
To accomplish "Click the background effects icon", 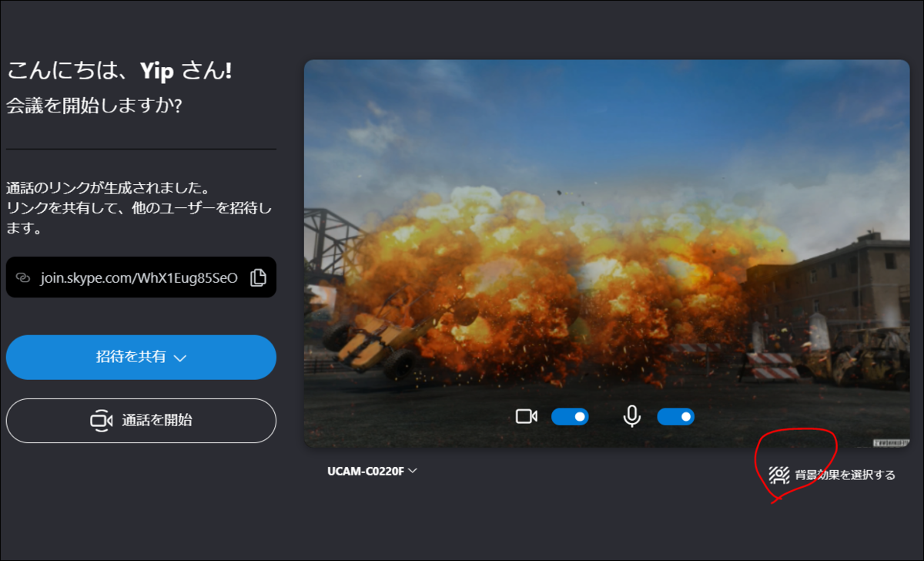I will click(780, 475).
